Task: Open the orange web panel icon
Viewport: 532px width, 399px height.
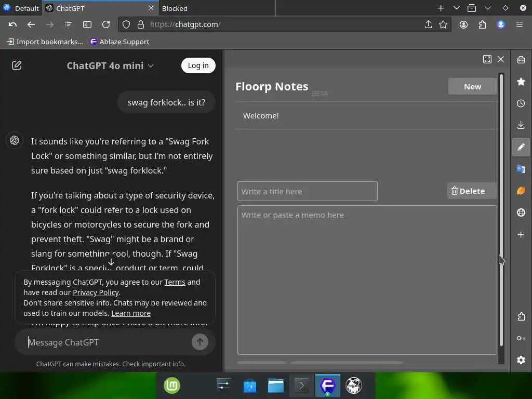Action: point(521,191)
